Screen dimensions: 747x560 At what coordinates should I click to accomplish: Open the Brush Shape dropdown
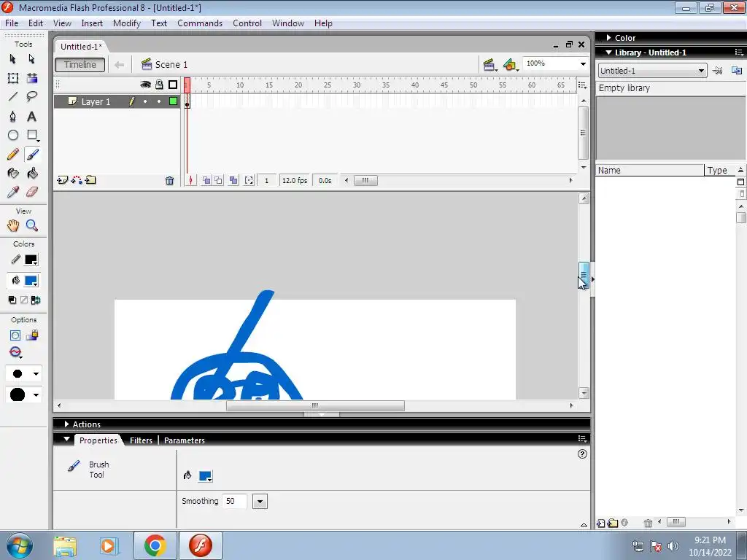click(x=23, y=394)
